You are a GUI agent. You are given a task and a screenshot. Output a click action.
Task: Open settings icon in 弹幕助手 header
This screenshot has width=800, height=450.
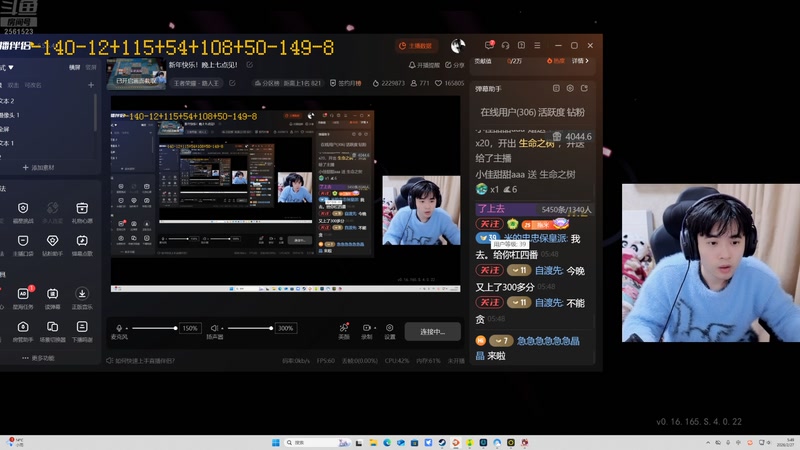pyautogui.click(x=570, y=88)
